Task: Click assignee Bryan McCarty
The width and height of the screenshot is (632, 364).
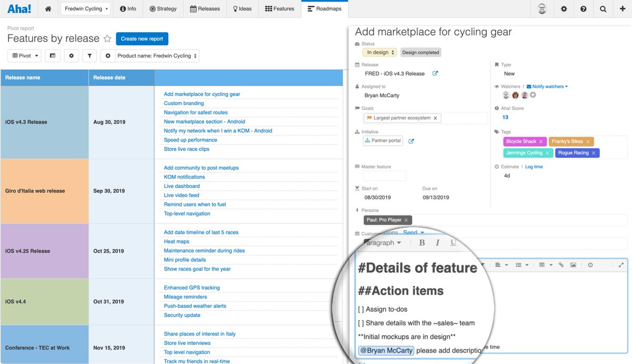Action: pyautogui.click(x=382, y=96)
